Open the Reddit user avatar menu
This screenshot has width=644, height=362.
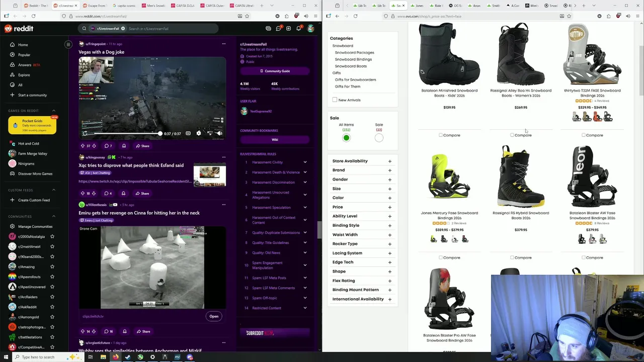pos(311,29)
